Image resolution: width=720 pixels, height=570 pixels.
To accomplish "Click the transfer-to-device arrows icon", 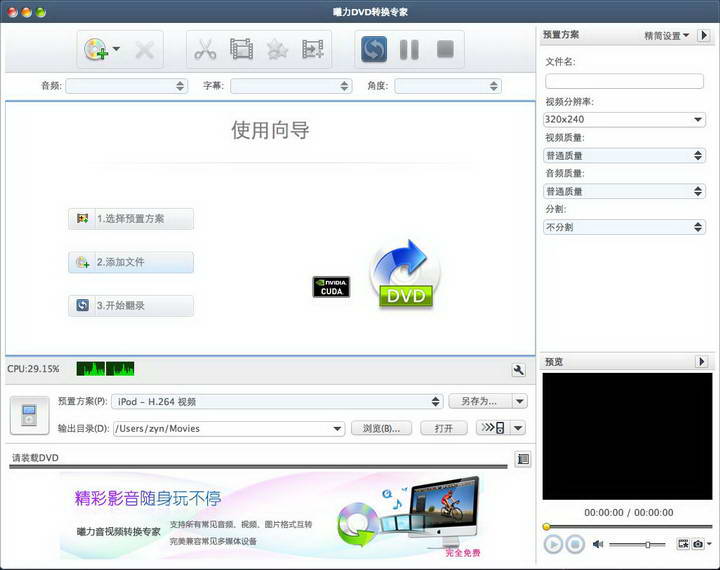I will (x=493, y=428).
